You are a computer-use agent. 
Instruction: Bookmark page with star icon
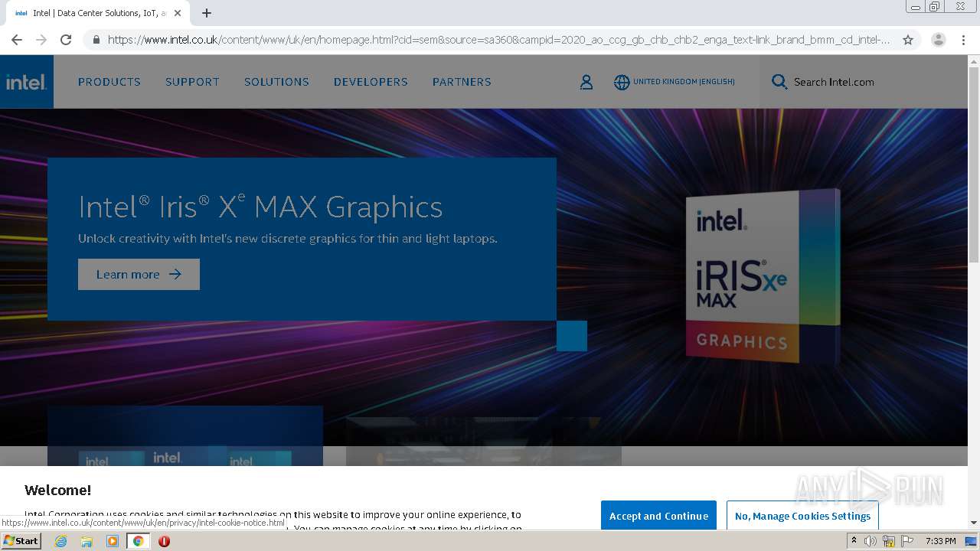[x=908, y=40]
